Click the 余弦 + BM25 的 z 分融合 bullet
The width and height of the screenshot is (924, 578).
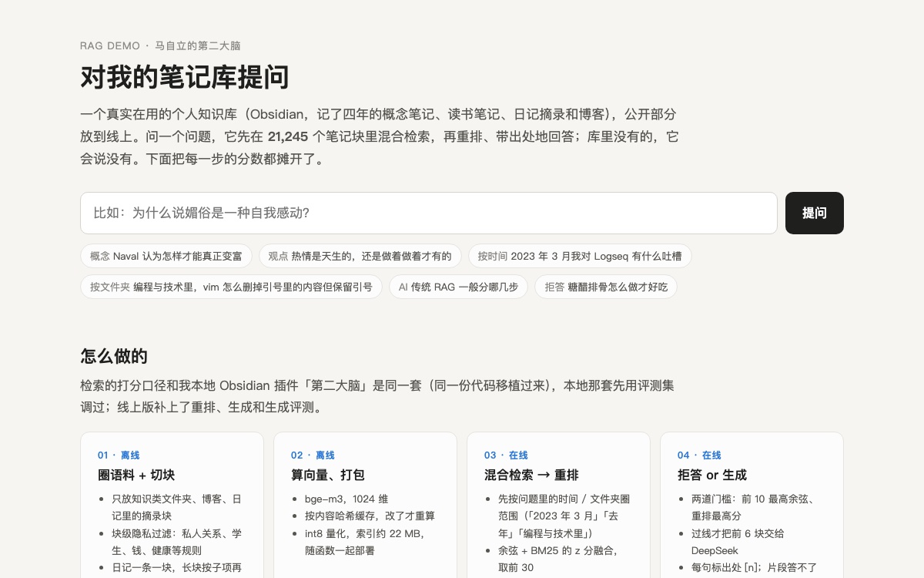click(558, 559)
